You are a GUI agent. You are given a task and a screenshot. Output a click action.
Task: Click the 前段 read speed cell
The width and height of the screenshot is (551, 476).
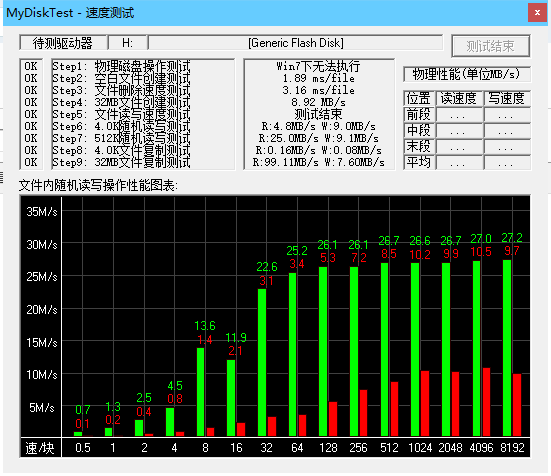pos(459,114)
